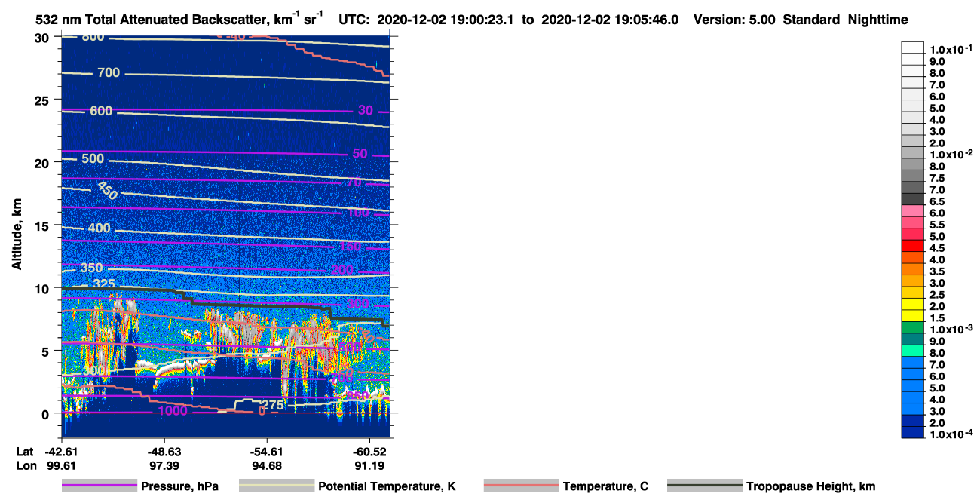Click the latitude value -42.61

coord(61,451)
